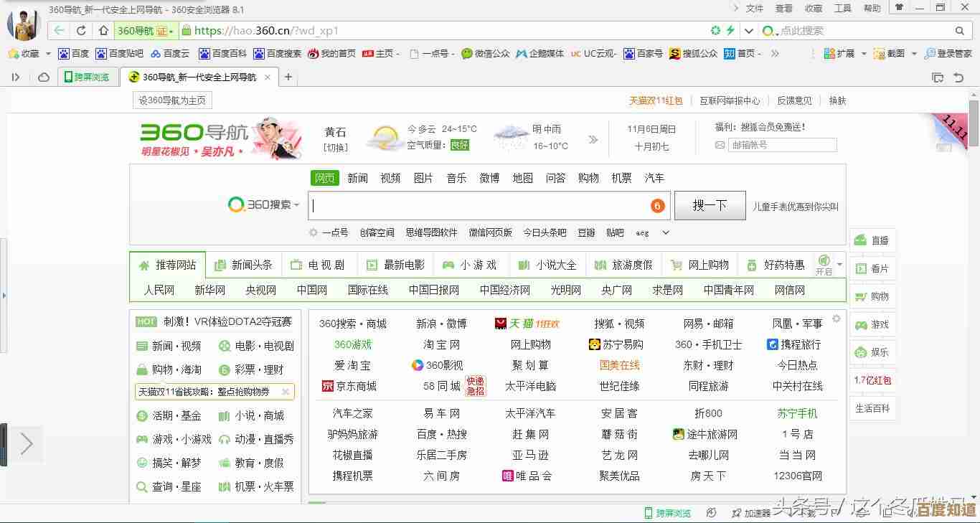The image size is (980, 523).
Task: Click the settings gear beside 一点号
Action: 314,232
